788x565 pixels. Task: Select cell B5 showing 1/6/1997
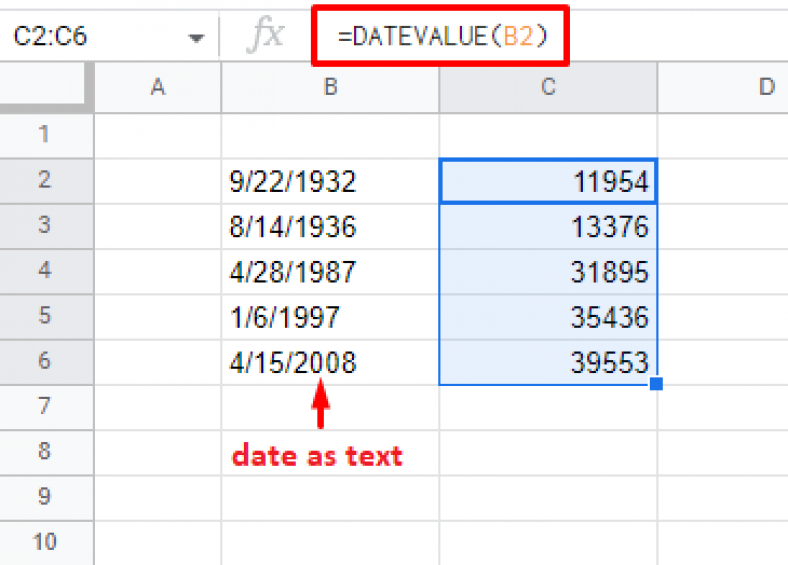330,318
